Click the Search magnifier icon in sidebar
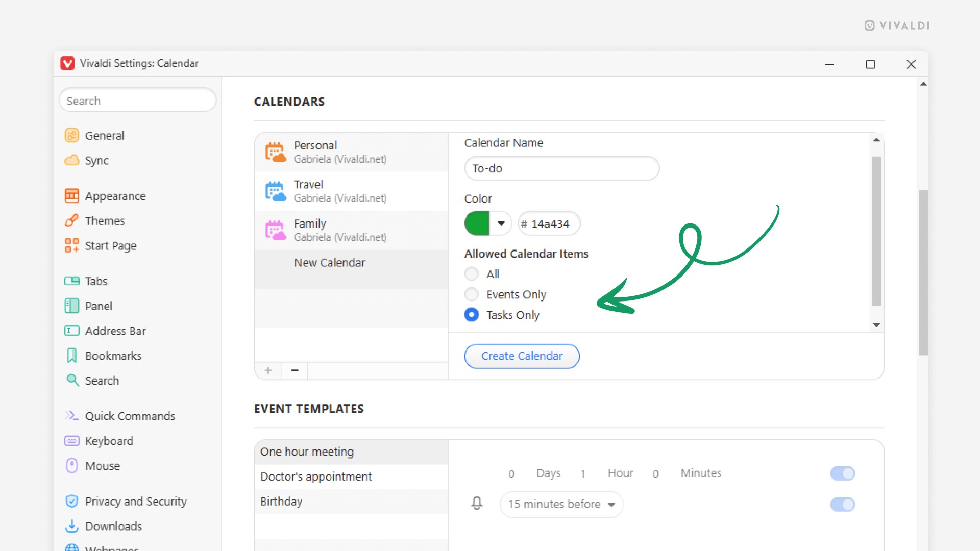The height and width of the screenshot is (551, 980). click(x=72, y=380)
